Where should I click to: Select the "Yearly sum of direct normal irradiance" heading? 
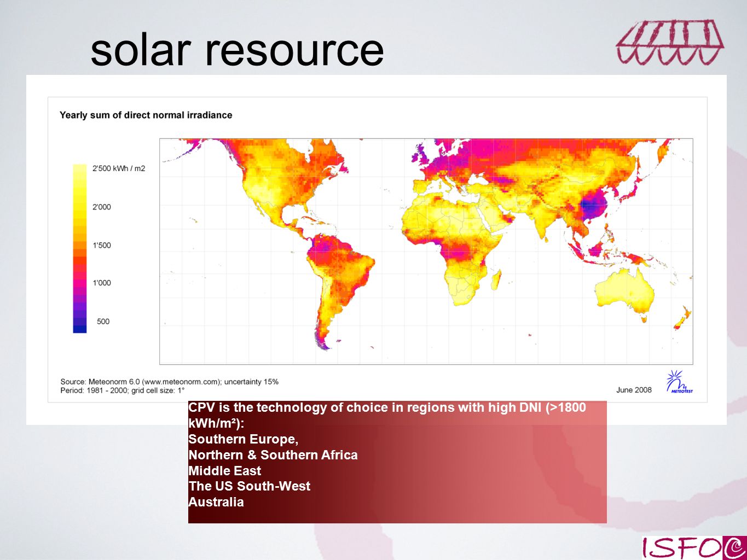[146, 115]
